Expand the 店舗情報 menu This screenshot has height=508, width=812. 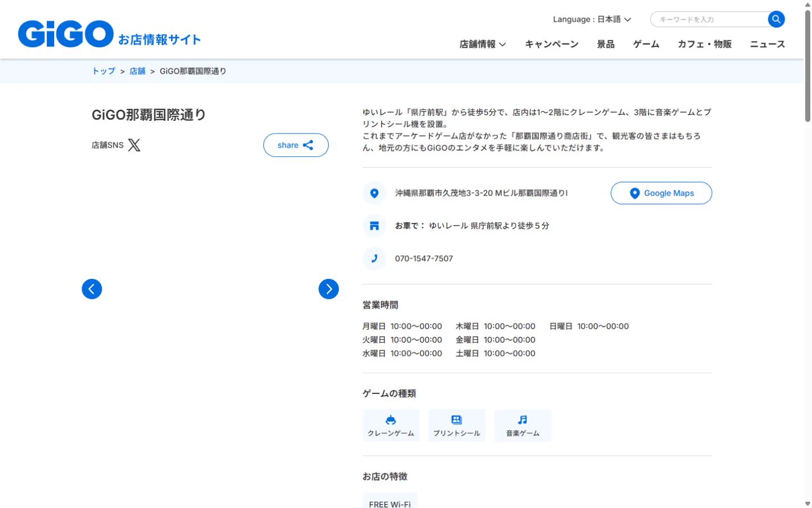point(483,44)
